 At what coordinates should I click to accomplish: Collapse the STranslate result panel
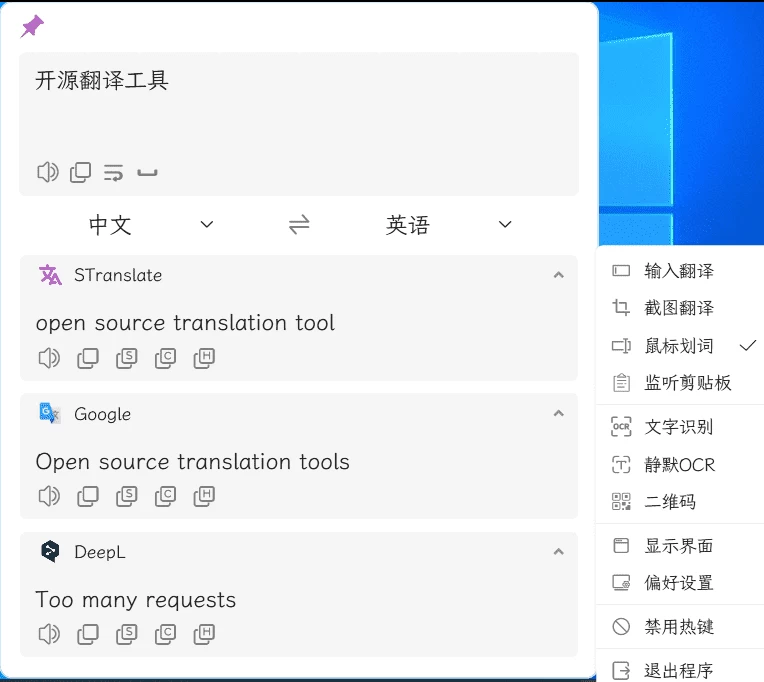pos(558,275)
